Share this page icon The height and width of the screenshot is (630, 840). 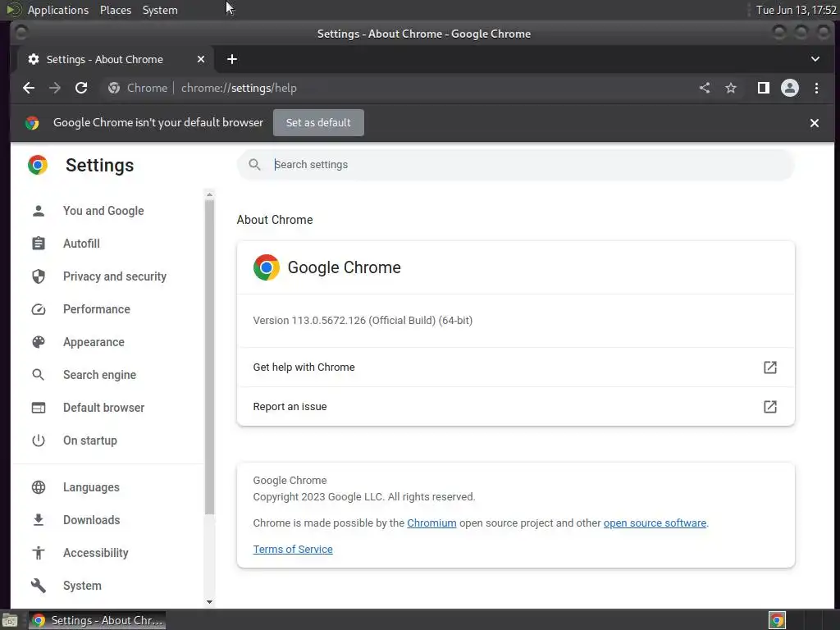point(705,88)
